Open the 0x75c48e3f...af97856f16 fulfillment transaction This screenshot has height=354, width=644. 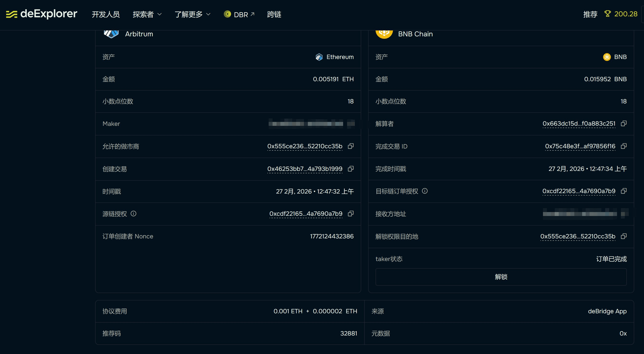580,146
